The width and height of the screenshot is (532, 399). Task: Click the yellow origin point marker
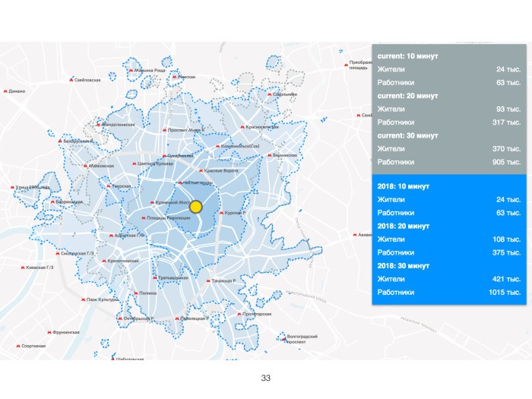[196, 207]
